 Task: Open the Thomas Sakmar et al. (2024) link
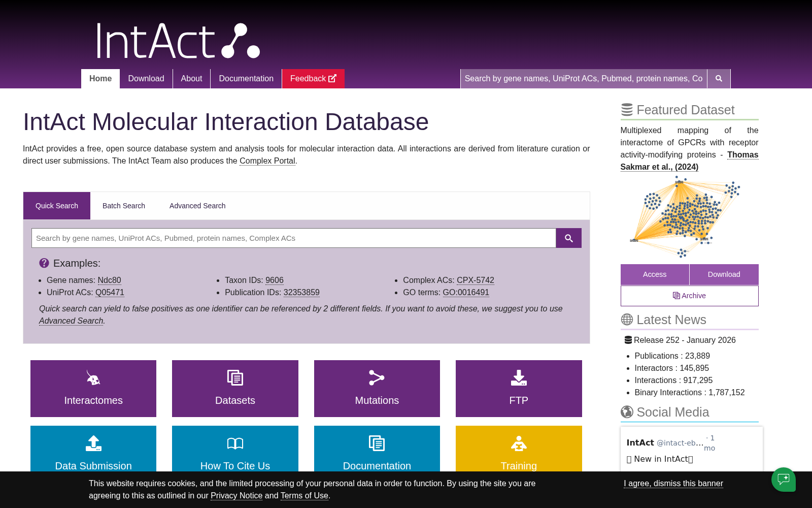[690, 161]
